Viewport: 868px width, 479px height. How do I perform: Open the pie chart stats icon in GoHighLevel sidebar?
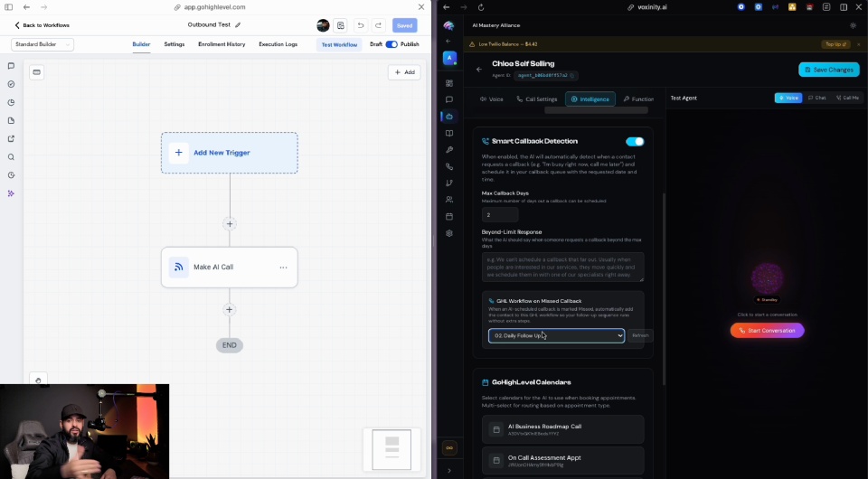click(11, 102)
